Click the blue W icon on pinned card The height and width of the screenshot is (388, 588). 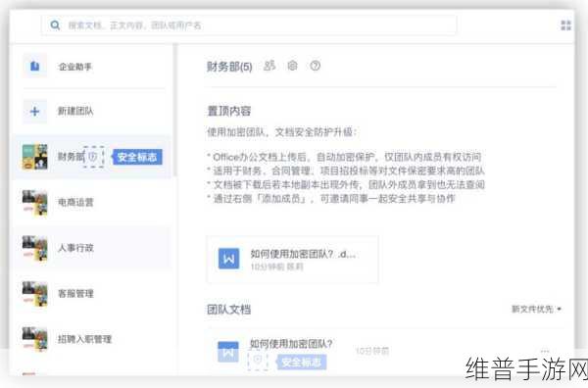point(228,259)
